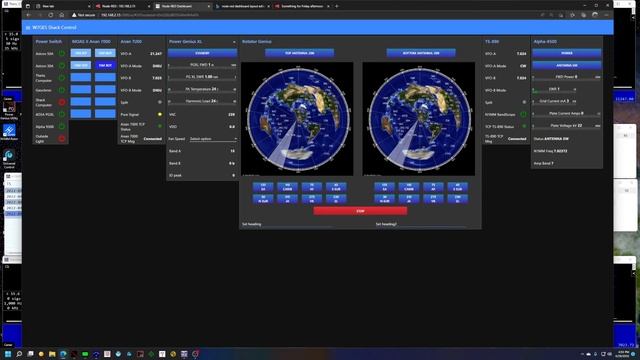The width and height of the screenshot is (640, 360).
Task: Click the Rotator Genius panel title
Action: (257, 42)
